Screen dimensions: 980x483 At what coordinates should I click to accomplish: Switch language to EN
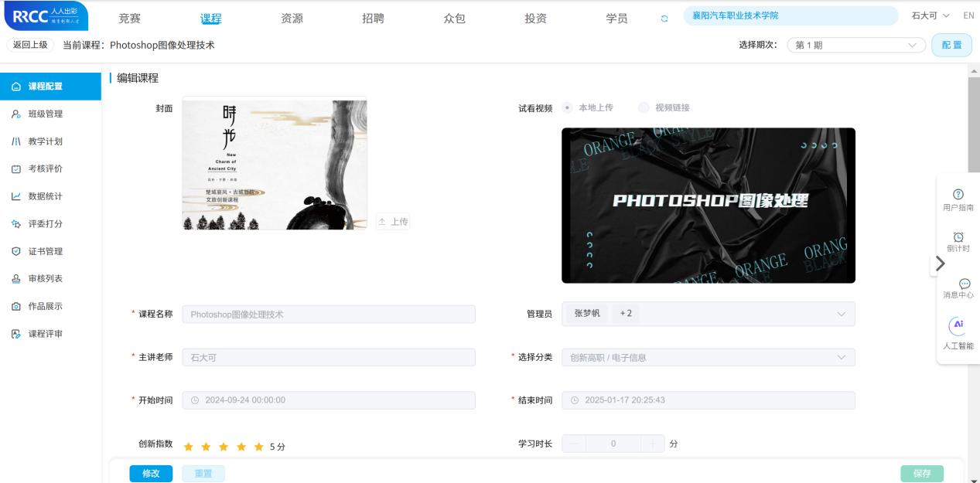[968, 15]
